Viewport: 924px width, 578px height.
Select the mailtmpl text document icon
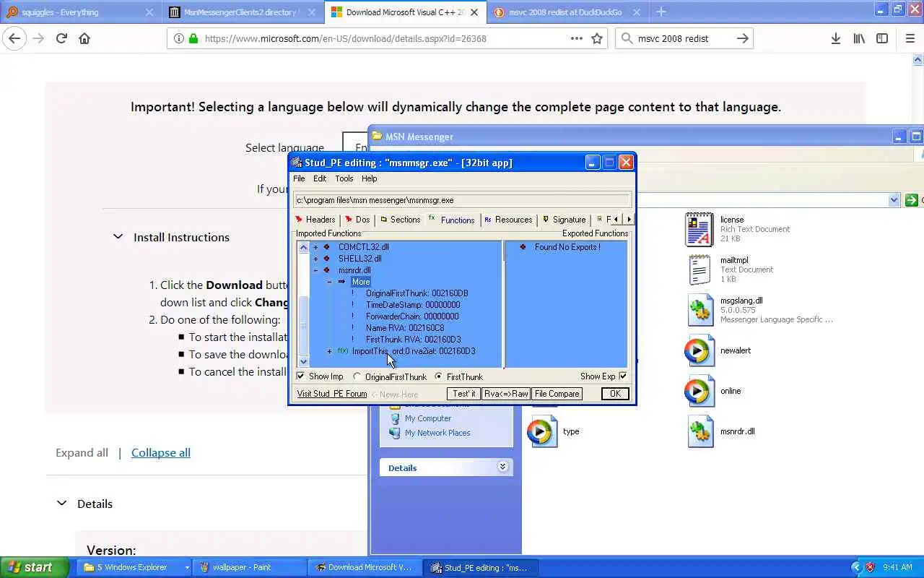pos(699,269)
